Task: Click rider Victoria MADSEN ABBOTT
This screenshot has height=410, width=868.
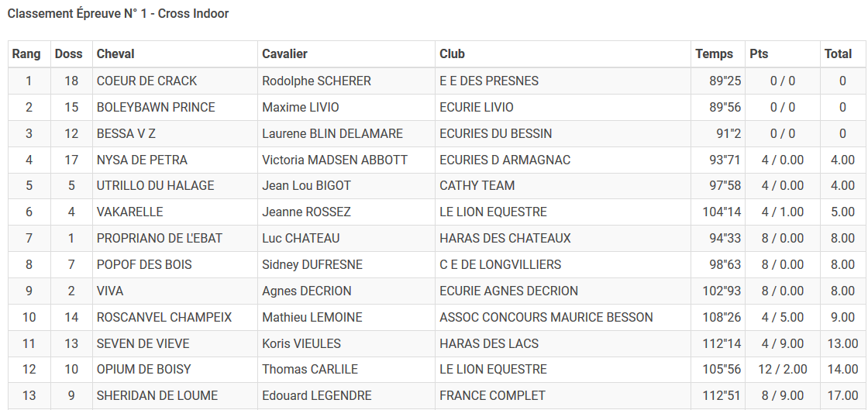Action: (x=335, y=160)
